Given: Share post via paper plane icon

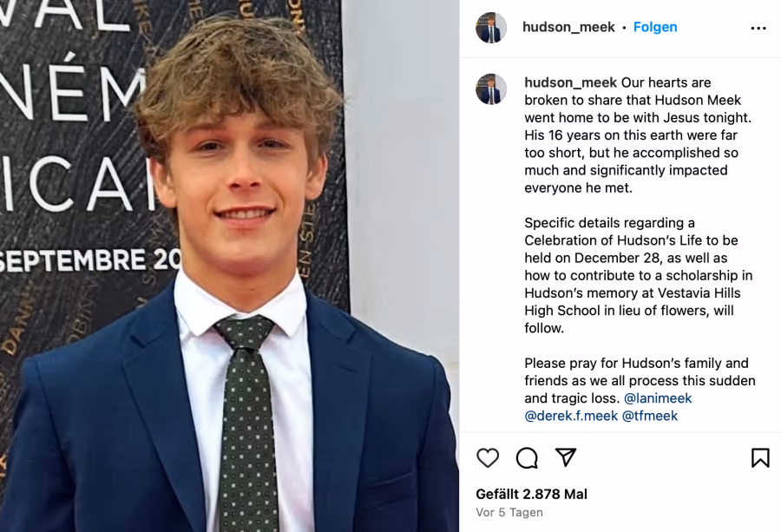Looking at the screenshot, I should pos(566,457).
